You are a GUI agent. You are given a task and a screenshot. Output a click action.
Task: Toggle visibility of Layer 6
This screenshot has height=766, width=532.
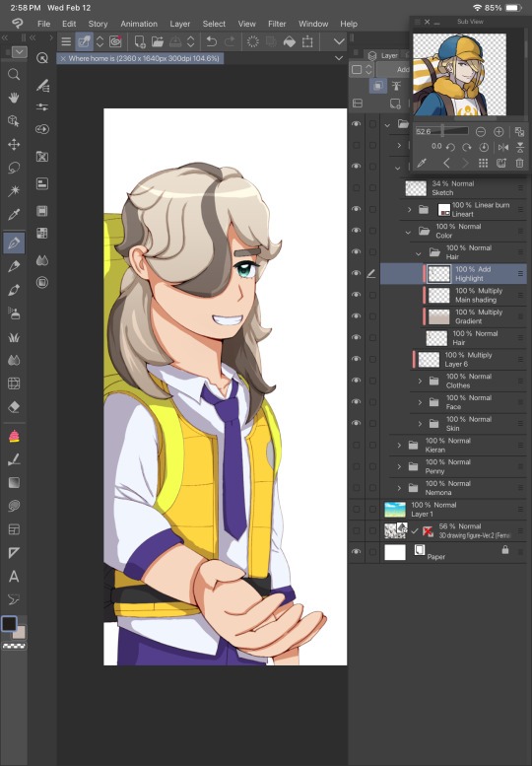357,359
